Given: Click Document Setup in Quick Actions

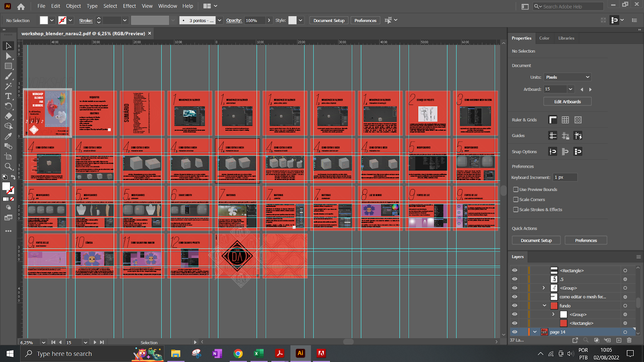Looking at the screenshot, I should (536, 241).
